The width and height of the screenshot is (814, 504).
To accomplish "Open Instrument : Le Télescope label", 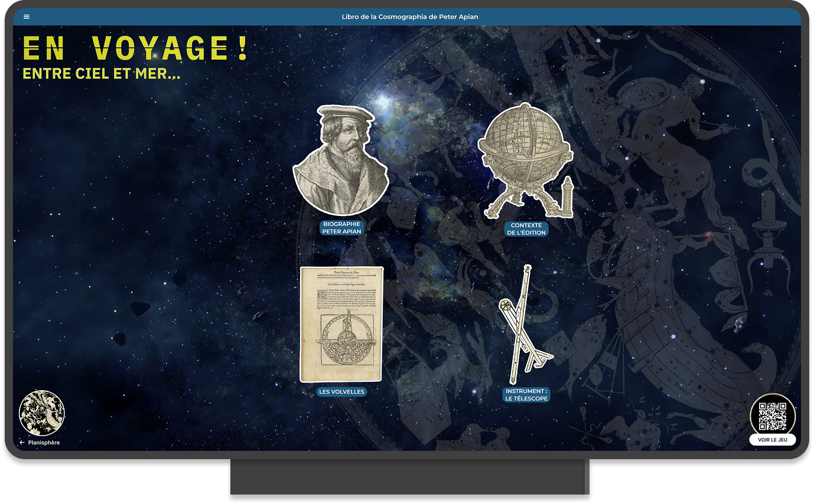I will click(526, 395).
